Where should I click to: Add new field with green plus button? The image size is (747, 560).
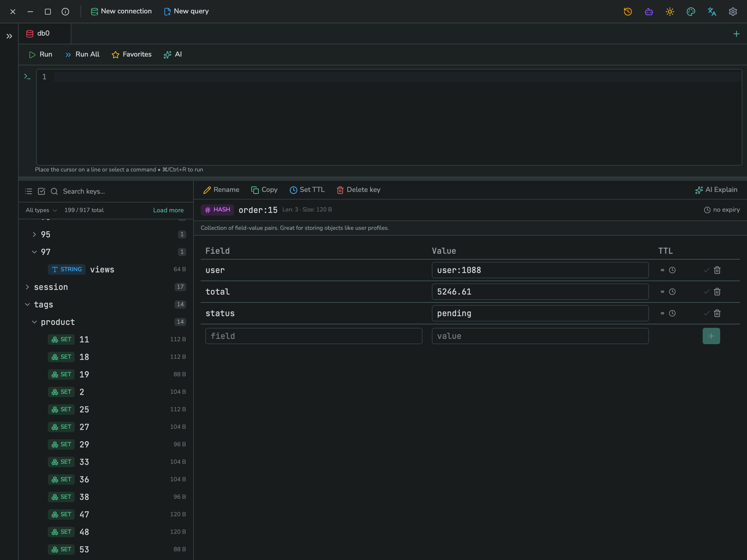pyautogui.click(x=711, y=336)
